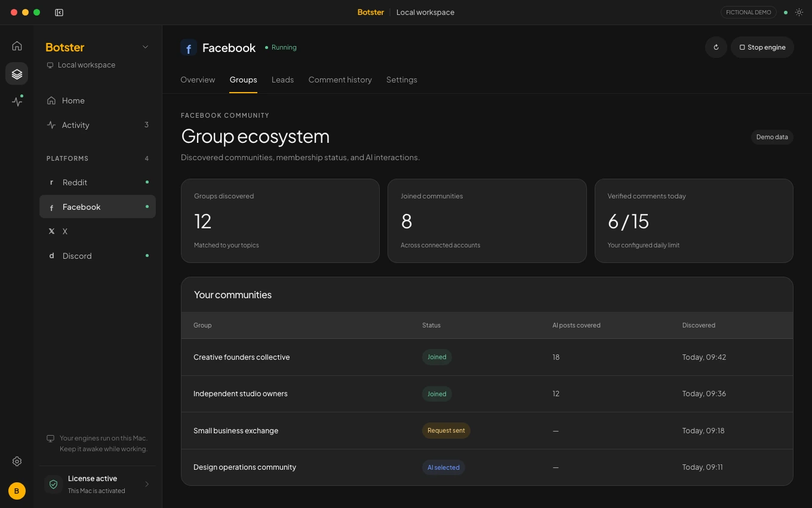Image resolution: width=812 pixels, height=508 pixels.
Task: Click Design operations community group name
Action: tap(245, 467)
